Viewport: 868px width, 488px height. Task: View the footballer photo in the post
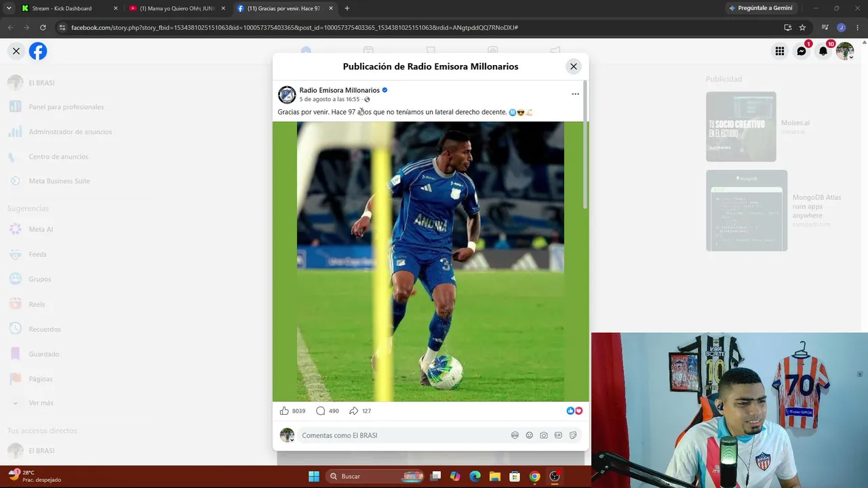point(431,262)
